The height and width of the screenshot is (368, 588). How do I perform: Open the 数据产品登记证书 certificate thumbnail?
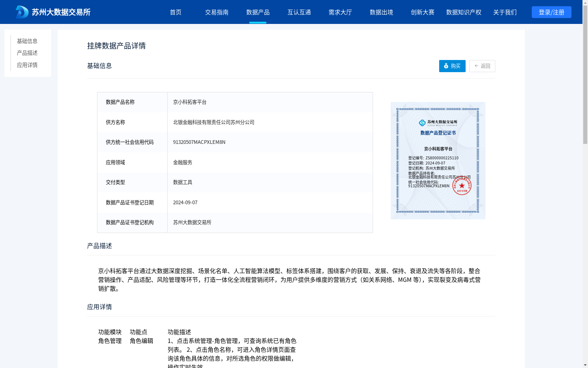pyautogui.click(x=438, y=160)
